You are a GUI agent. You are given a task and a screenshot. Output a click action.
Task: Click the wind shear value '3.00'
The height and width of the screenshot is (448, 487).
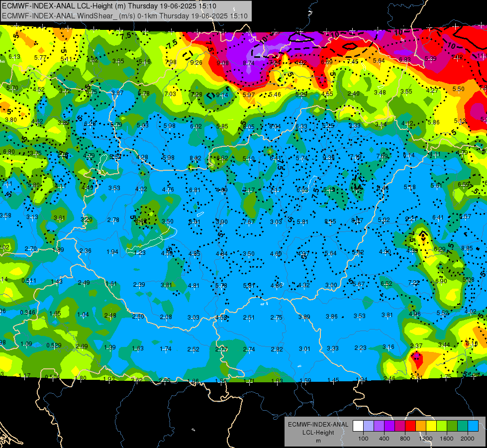[x=331, y=285]
